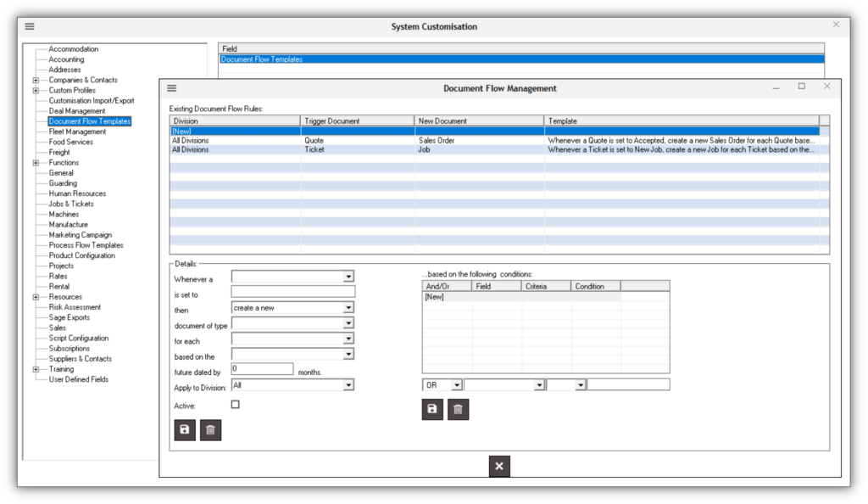The height and width of the screenshot is (504, 868).
Task: Select Freight tree item
Action: [x=59, y=153]
